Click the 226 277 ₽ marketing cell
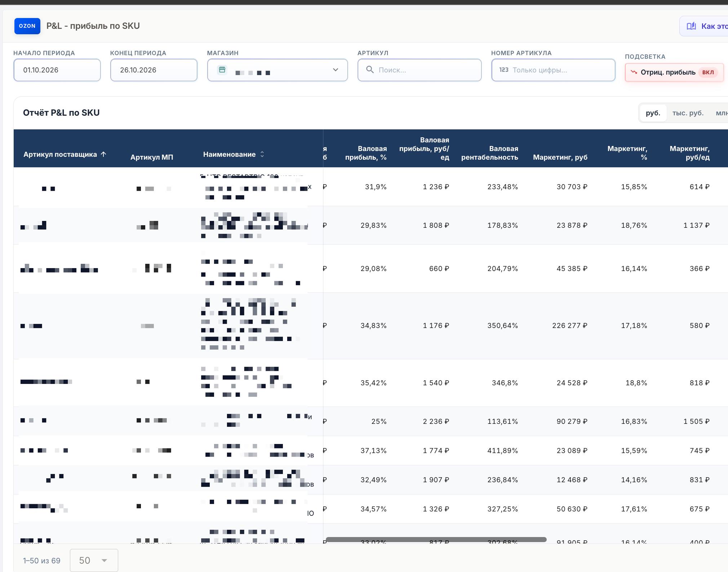 [x=569, y=325]
